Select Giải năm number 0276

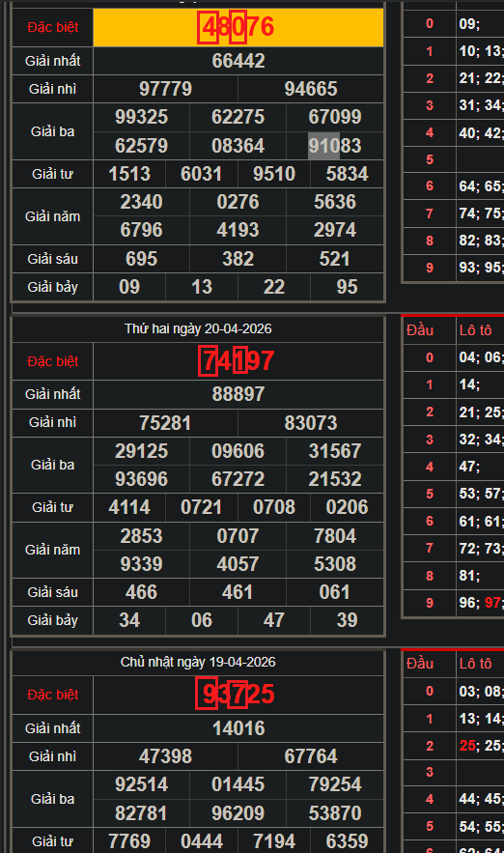[x=238, y=202]
